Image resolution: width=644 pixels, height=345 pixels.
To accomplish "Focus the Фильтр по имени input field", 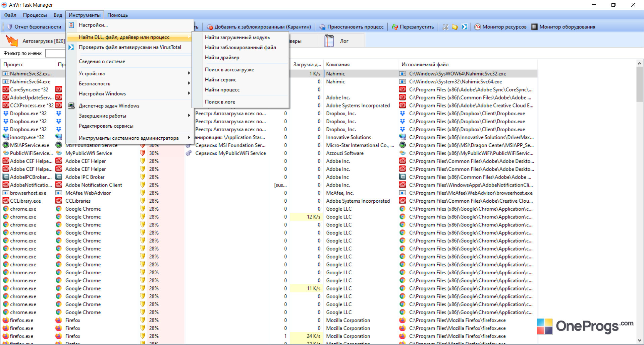I will [56, 53].
